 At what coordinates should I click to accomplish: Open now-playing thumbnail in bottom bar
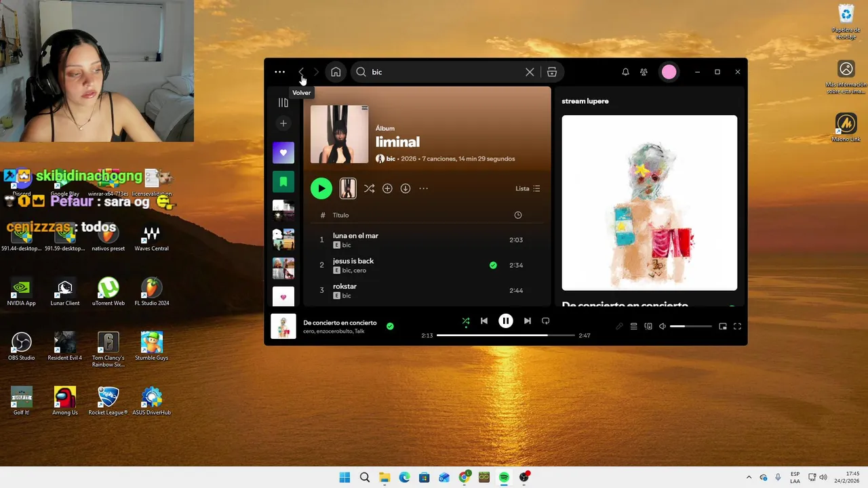click(283, 326)
